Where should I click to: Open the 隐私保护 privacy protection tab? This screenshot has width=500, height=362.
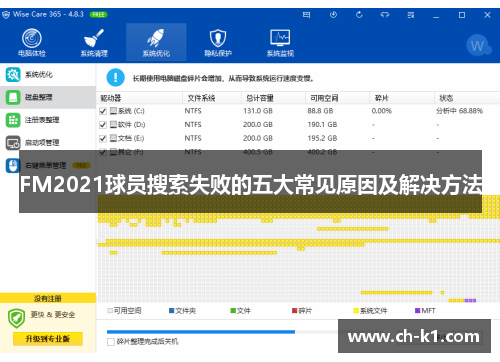218,42
